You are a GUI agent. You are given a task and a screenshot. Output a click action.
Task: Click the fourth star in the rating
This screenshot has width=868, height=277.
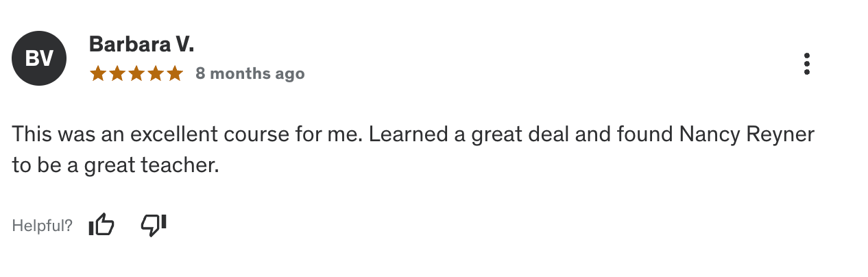156,73
